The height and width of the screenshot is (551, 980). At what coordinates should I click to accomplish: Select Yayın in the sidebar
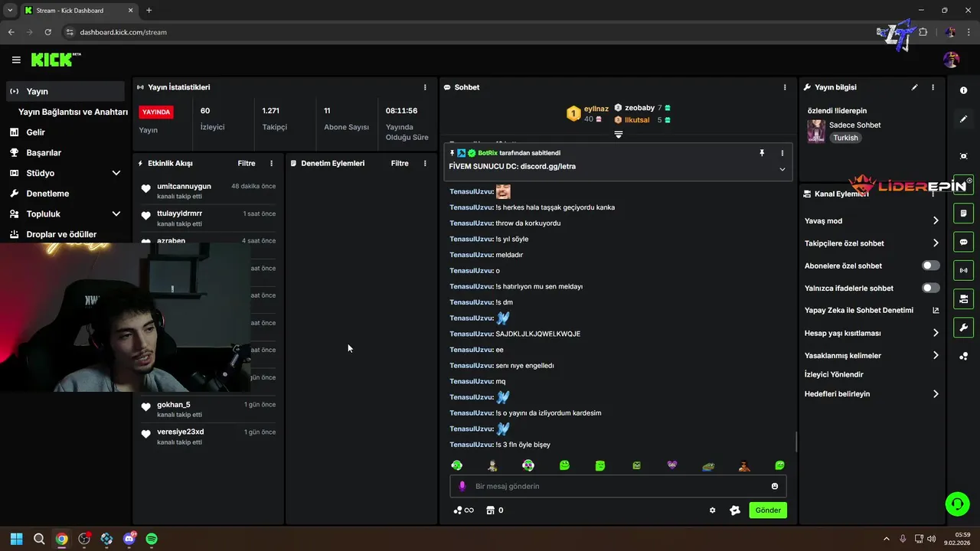(x=65, y=91)
